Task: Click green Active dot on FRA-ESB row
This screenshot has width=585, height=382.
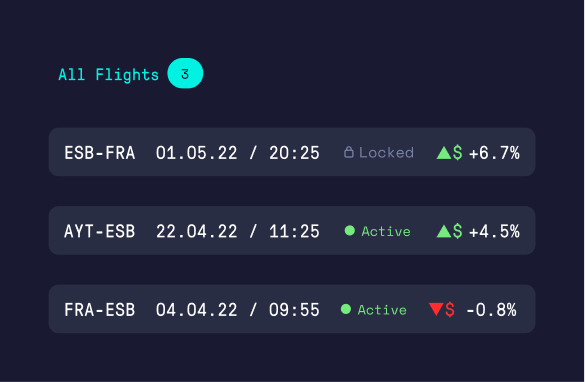Action: click(346, 309)
